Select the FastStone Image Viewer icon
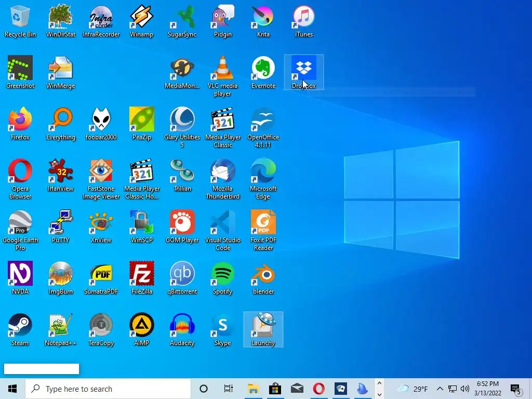532x399 pixels. point(101,179)
